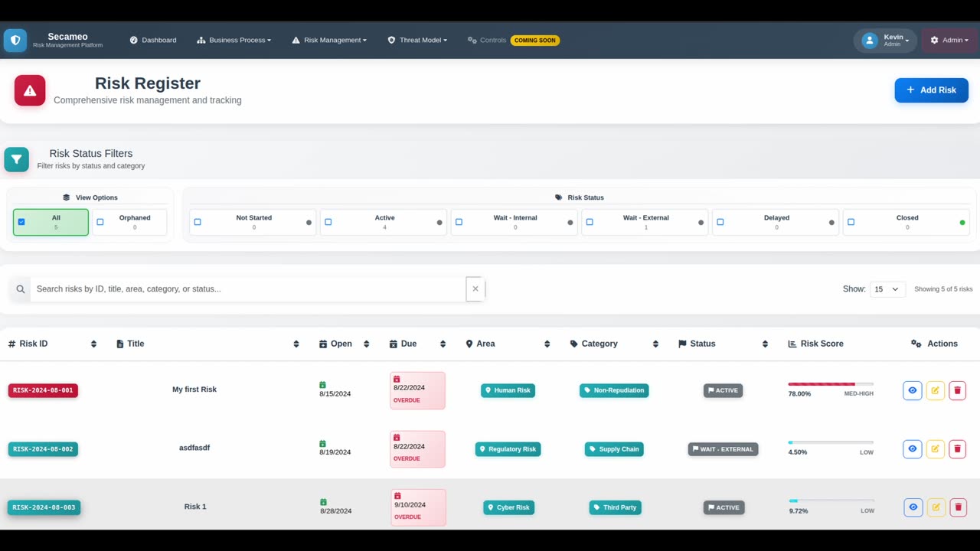This screenshot has height=551, width=980.
Task: Sort by Status column arrows
Action: pos(765,344)
